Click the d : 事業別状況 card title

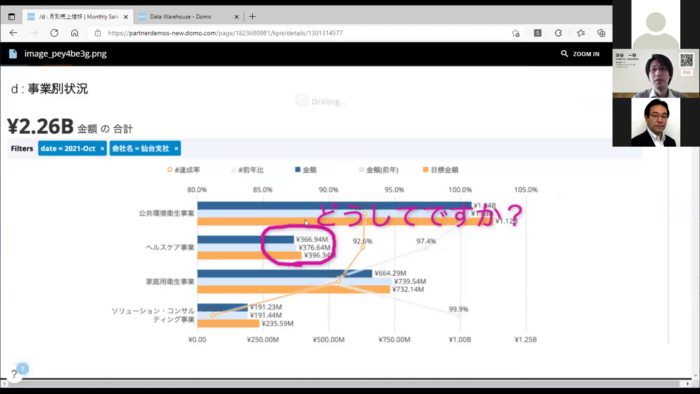50,89
